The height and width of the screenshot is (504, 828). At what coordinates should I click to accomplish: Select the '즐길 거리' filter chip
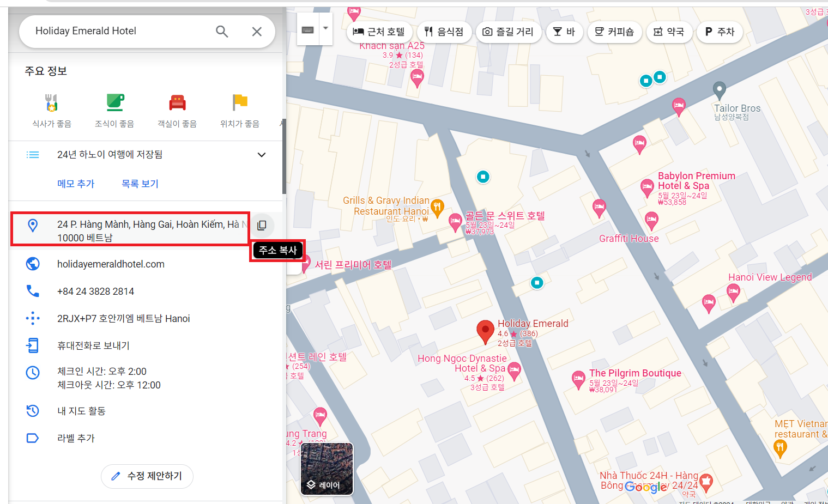tap(509, 32)
